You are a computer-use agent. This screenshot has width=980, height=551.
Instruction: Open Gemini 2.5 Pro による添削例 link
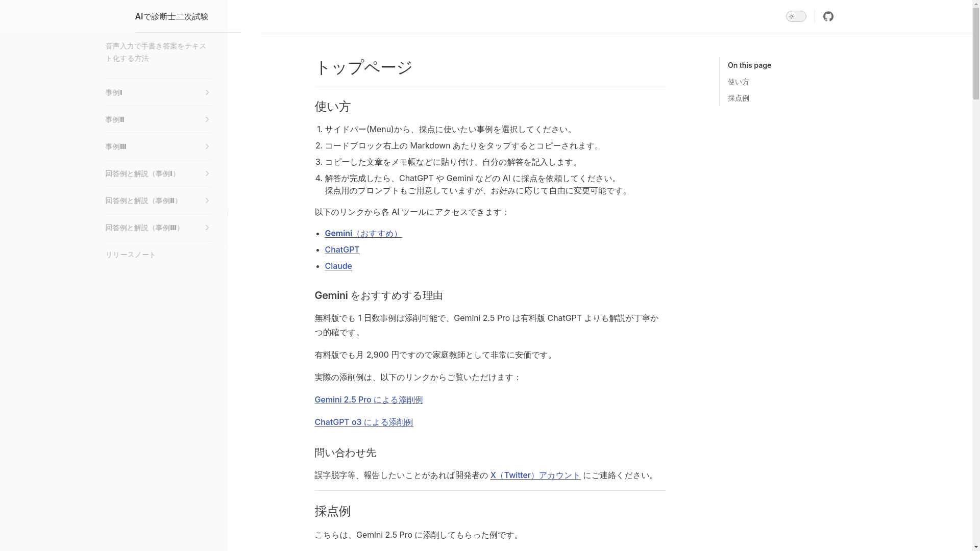click(x=369, y=399)
